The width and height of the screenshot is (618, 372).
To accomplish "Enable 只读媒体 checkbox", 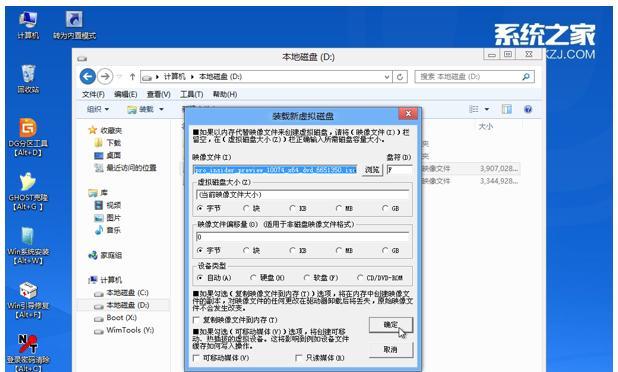I will point(320,358).
